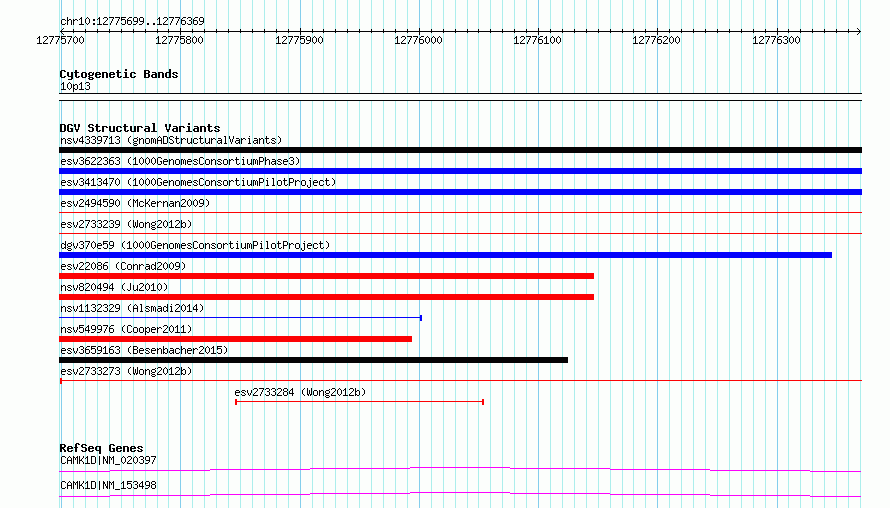This screenshot has height=508, width=890.
Task: Select the blue dgv370e59 variant bar
Action: point(446,255)
